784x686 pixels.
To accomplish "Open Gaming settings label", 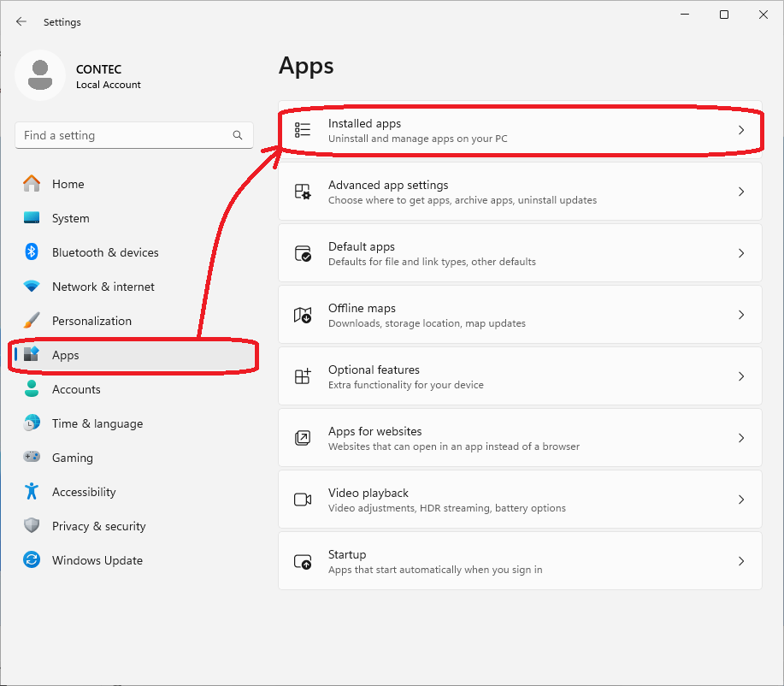I will point(73,458).
